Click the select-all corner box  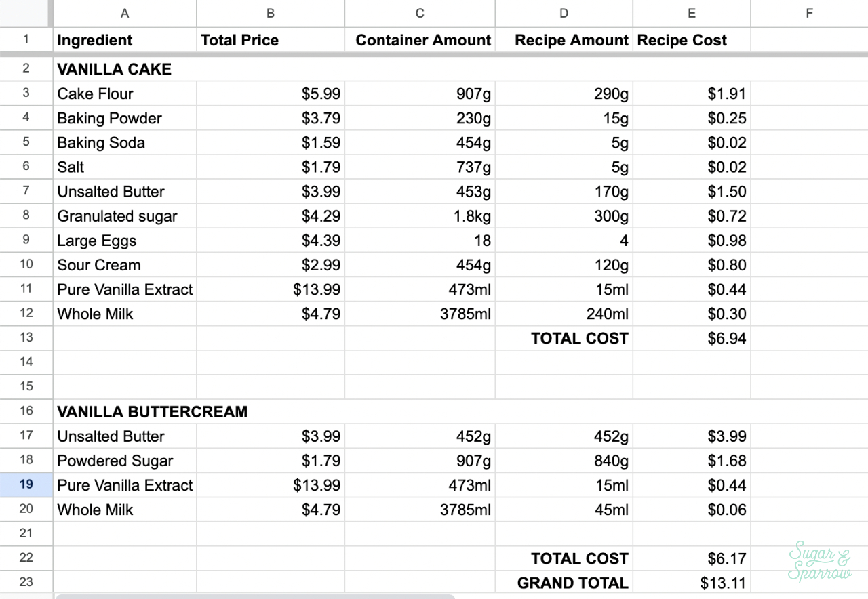click(x=26, y=13)
